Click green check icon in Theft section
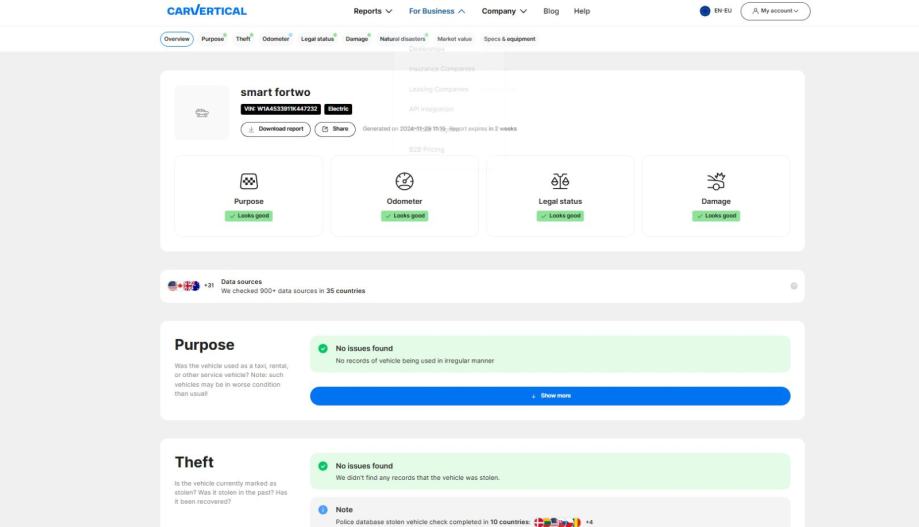 [x=323, y=466]
